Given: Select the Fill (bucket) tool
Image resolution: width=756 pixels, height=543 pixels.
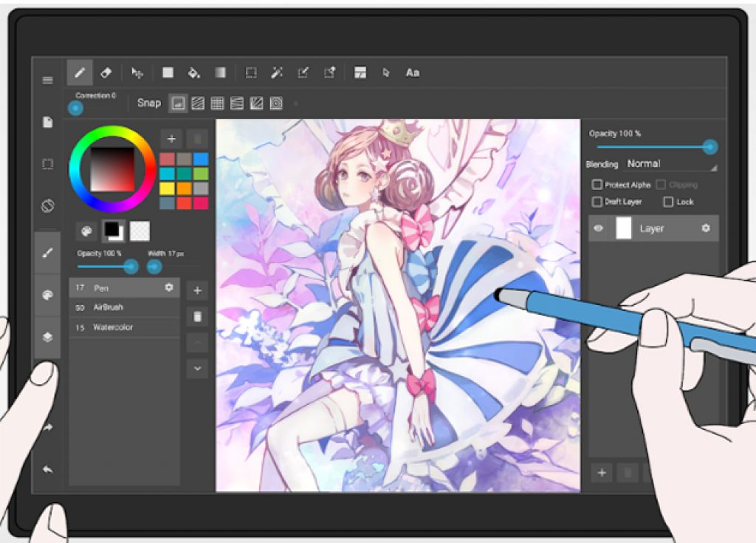Looking at the screenshot, I should point(194,72).
